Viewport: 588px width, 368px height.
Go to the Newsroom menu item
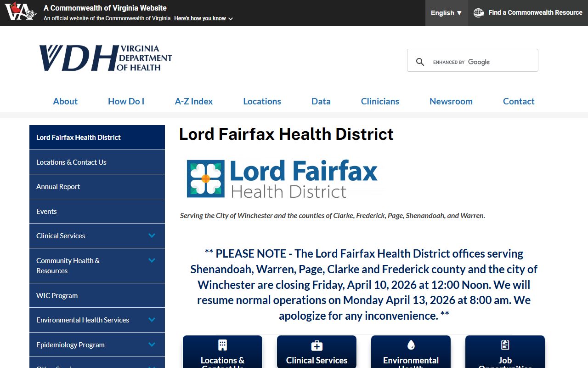[451, 101]
